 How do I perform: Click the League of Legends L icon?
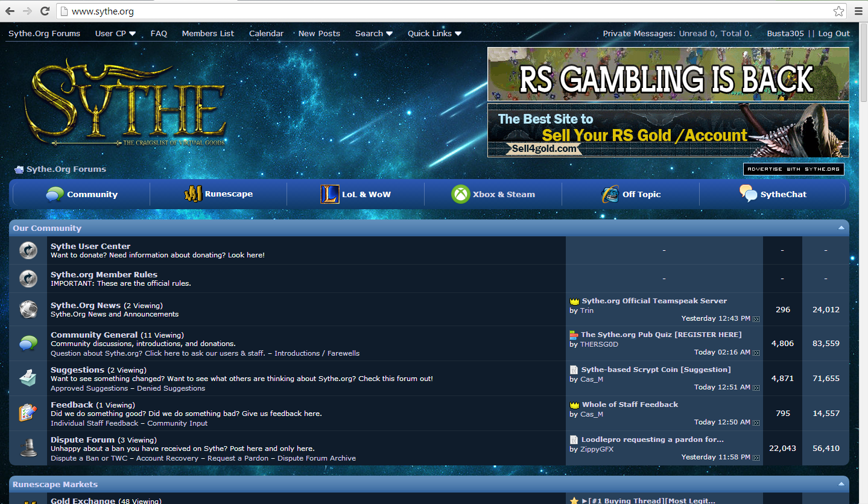click(329, 194)
